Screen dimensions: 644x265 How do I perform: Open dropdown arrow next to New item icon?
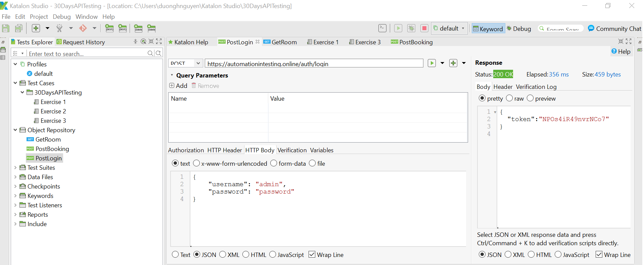[x=47, y=28]
